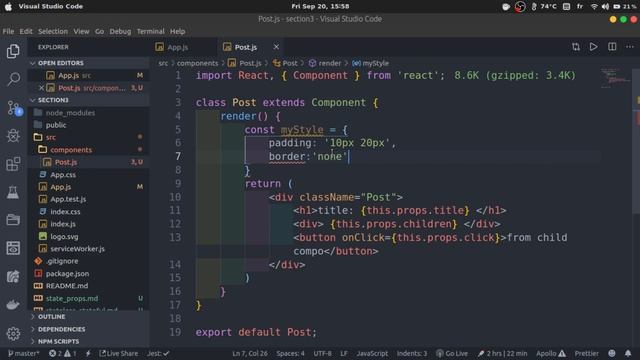Screen dimensions: 640x360
Task: Click the Apple logo menu
Action: 8,7
